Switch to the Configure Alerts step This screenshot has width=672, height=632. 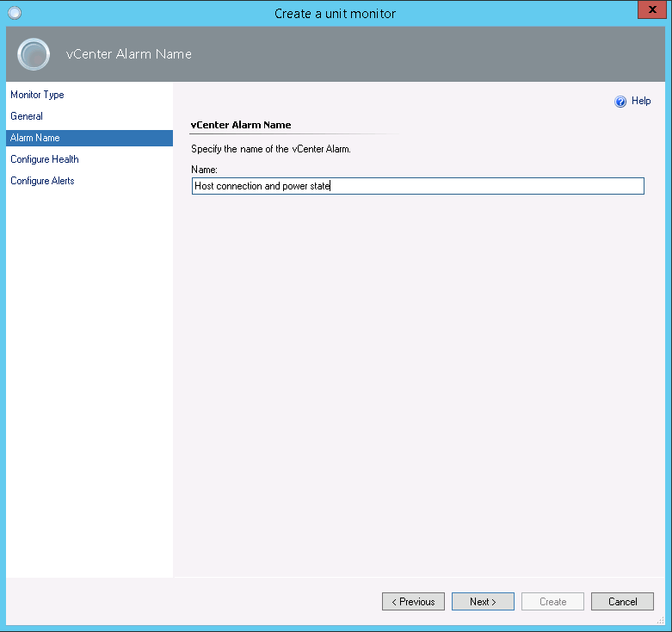point(42,181)
